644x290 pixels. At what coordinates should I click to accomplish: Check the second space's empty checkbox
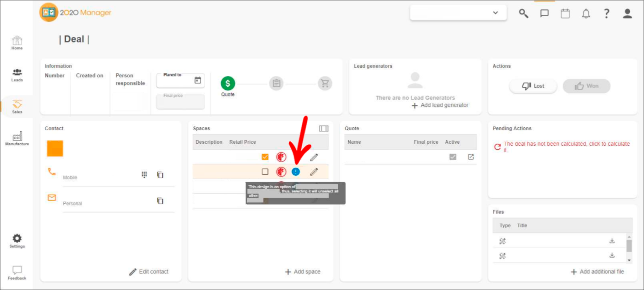coord(265,172)
